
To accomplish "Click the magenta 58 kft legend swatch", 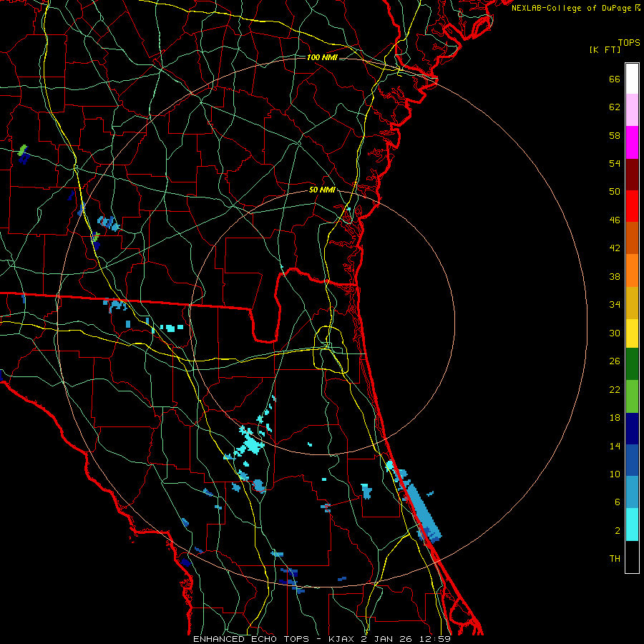I will tap(632, 142).
